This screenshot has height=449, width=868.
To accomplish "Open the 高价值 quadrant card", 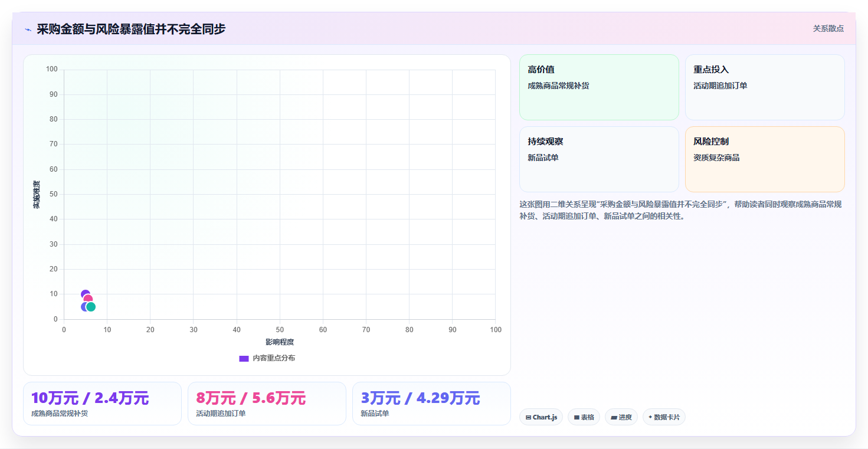I will coord(599,87).
